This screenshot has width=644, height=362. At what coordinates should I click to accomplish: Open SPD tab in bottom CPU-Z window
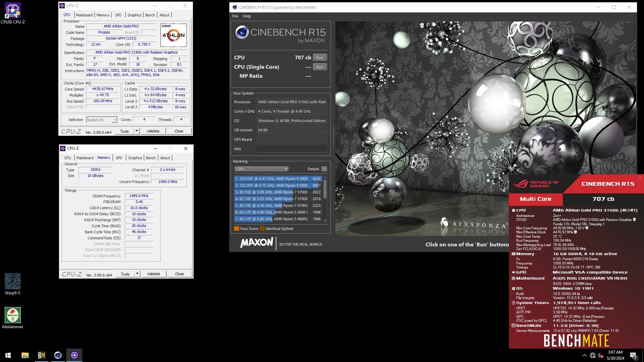(119, 158)
